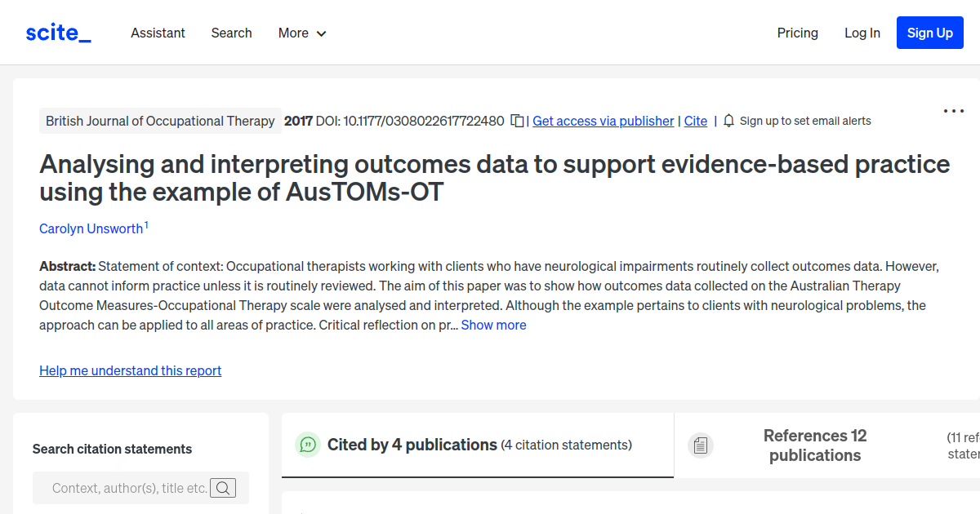980x514 pixels.
Task: Click the magnifying glass search icon
Action: 222,487
